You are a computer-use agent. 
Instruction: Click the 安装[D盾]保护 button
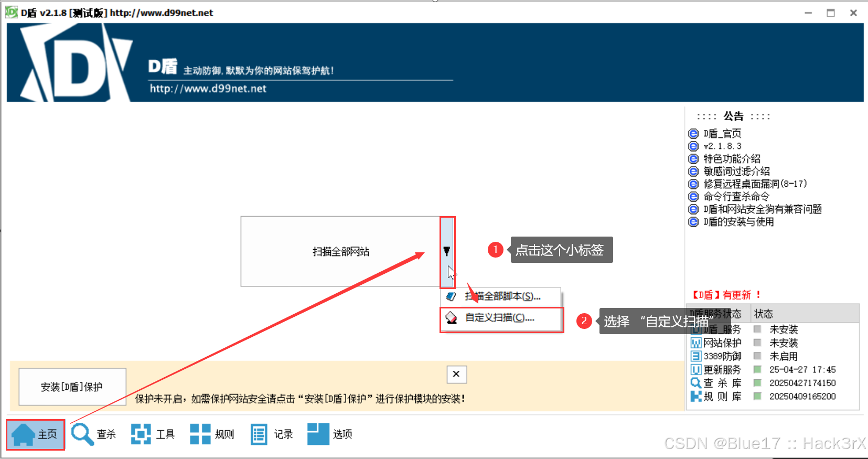tap(72, 387)
